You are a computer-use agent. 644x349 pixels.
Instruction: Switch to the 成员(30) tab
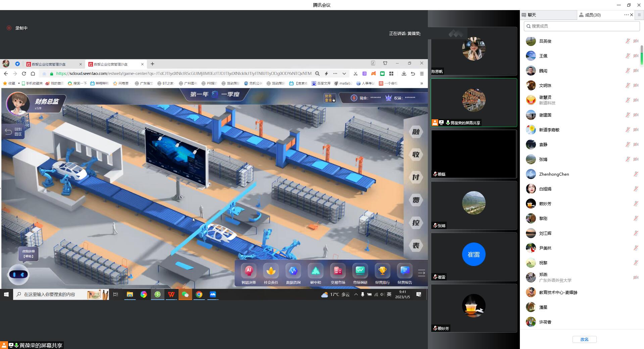point(593,15)
